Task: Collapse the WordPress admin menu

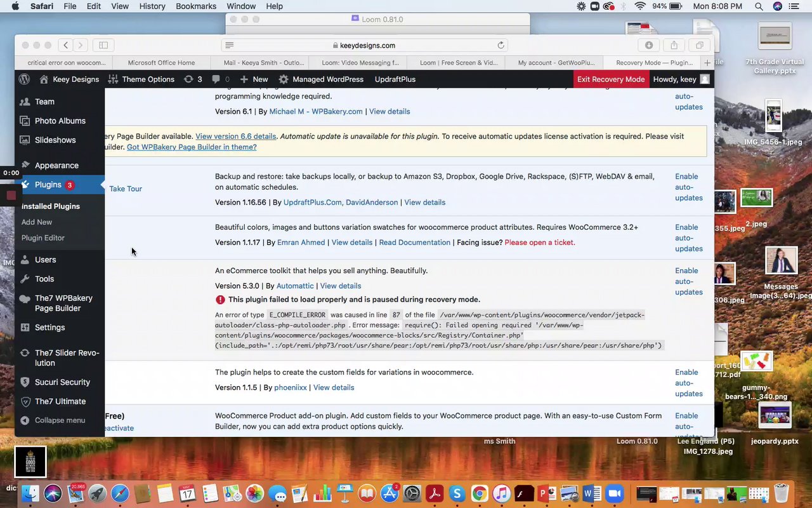Action: [x=60, y=420]
